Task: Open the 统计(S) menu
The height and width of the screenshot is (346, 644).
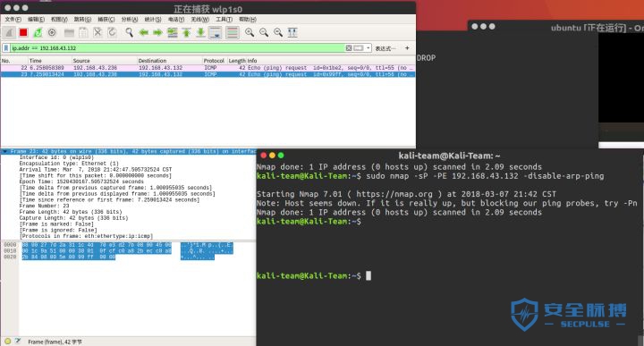Action: (x=153, y=20)
